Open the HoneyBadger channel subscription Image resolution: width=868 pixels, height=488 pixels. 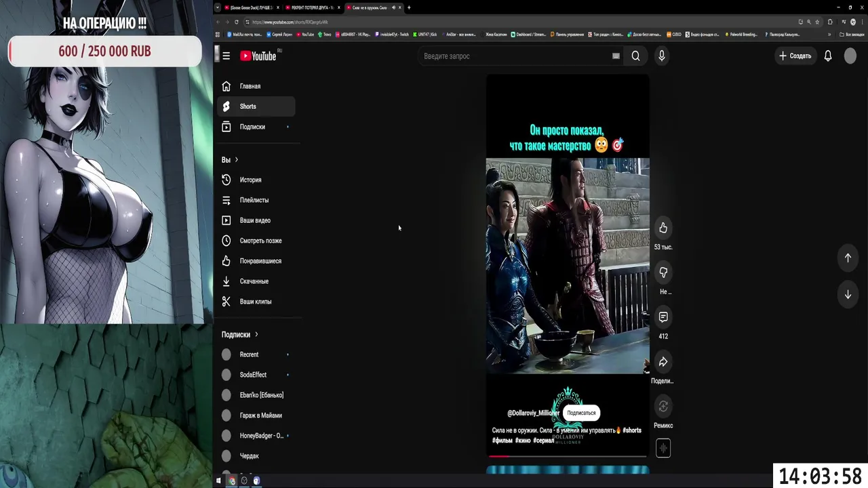(256, 436)
